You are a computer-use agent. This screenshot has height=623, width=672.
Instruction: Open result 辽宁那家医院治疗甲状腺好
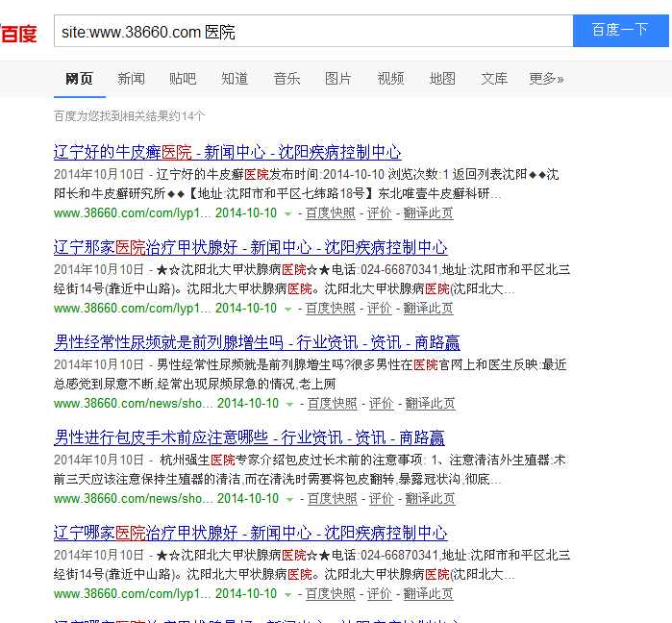250,248
